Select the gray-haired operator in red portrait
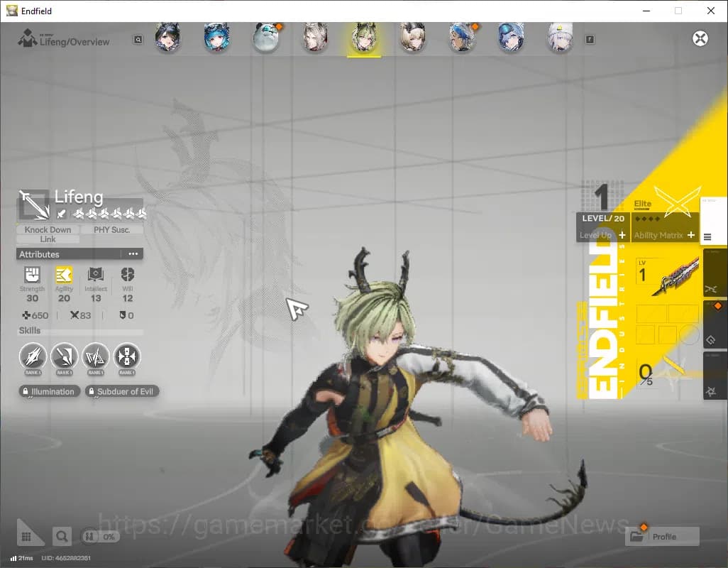The width and height of the screenshot is (728, 568). (315, 38)
